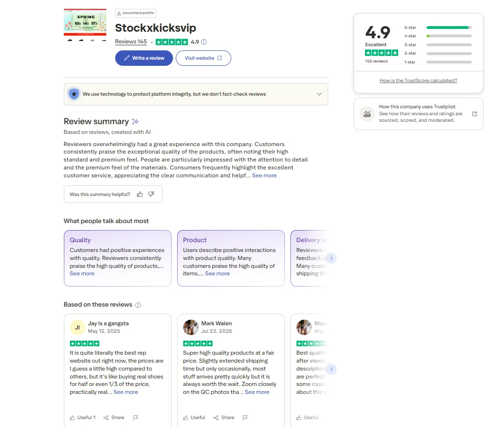Open the Product topic card
This screenshot has width=504, height=427.
[x=231, y=258]
